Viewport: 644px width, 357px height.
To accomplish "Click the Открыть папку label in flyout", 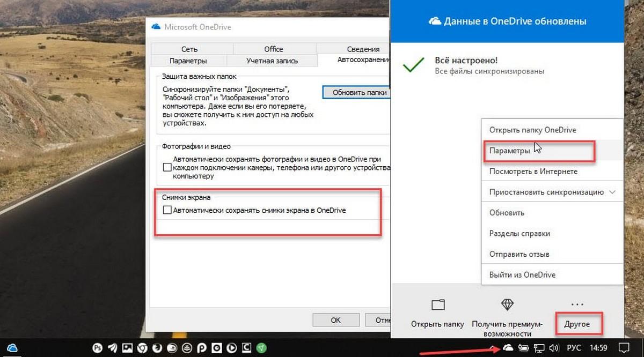I will pyautogui.click(x=437, y=324).
